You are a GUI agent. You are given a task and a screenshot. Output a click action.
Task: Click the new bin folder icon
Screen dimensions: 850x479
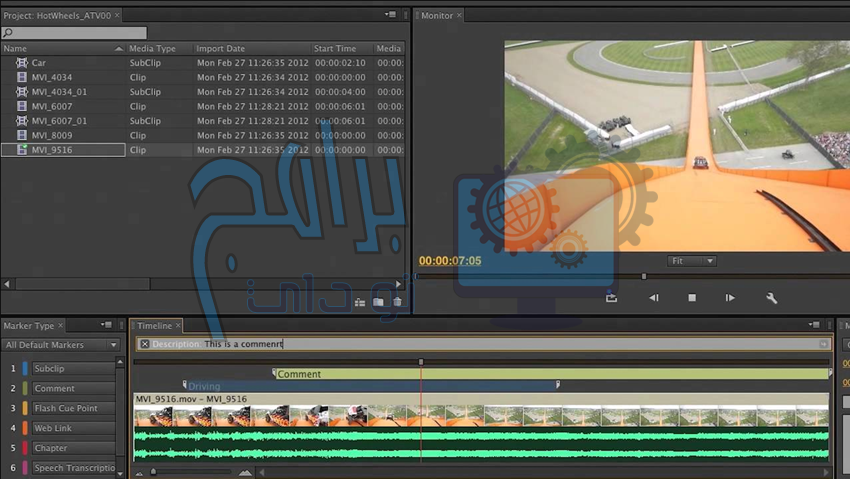(378, 302)
